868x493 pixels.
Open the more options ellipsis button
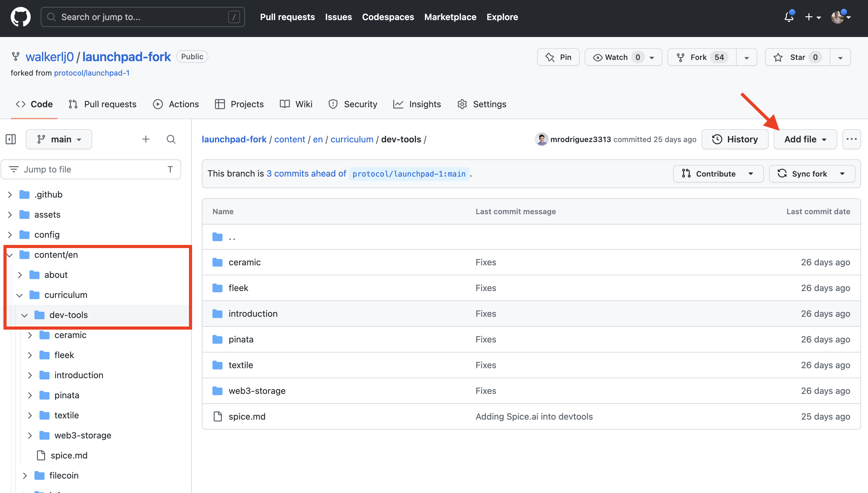pos(851,139)
